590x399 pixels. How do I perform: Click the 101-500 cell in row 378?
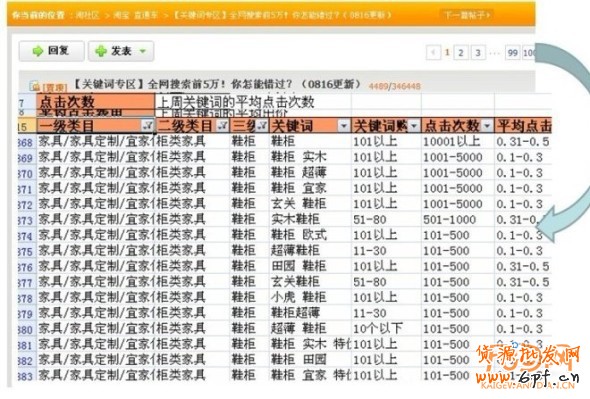click(x=458, y=298)
